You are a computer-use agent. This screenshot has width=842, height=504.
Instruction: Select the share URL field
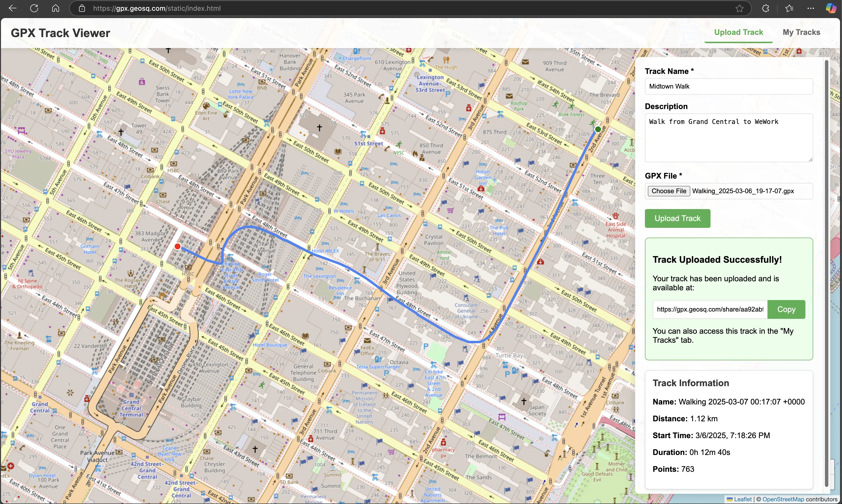tap(710, 309)
